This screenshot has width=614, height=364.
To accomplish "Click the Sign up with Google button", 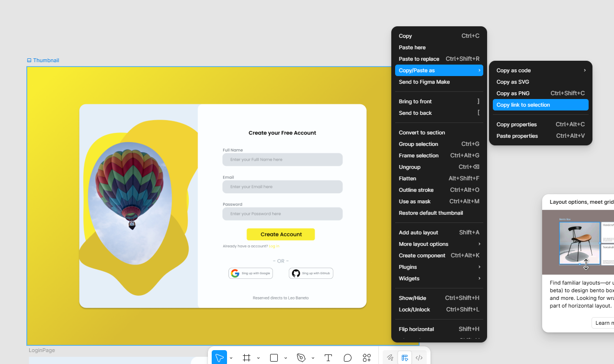I will pos(250,273).
